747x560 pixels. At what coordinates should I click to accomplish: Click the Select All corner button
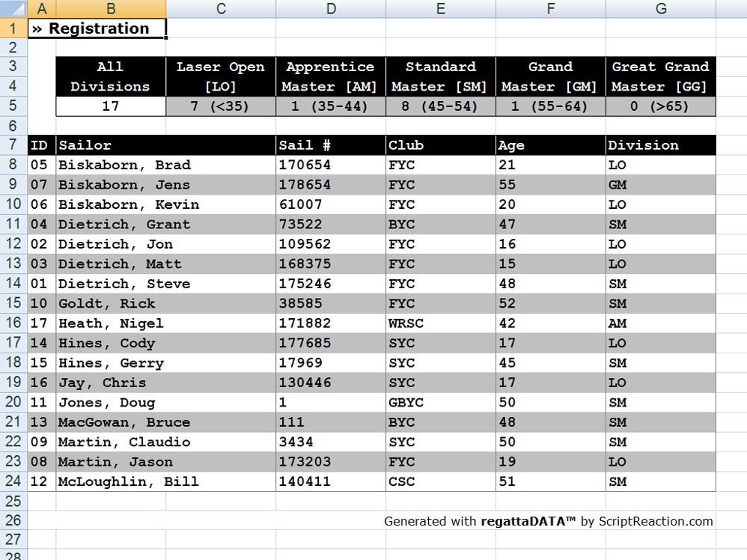(x=13, y=8)
